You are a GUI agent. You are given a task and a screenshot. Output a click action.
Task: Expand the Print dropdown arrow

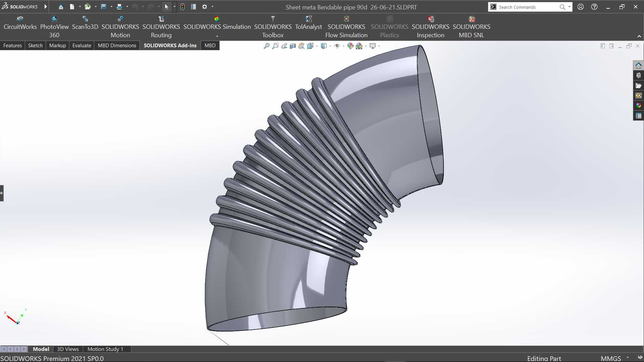[127, 7]
